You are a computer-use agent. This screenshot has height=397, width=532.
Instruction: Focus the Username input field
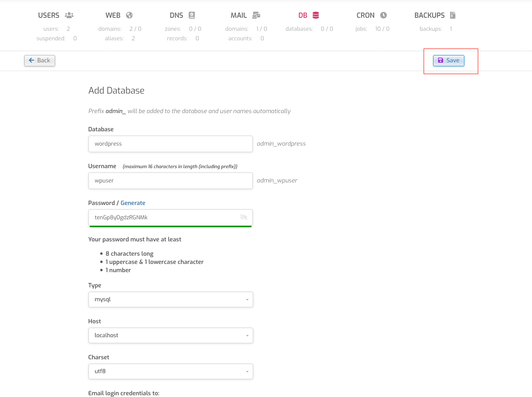170,181
